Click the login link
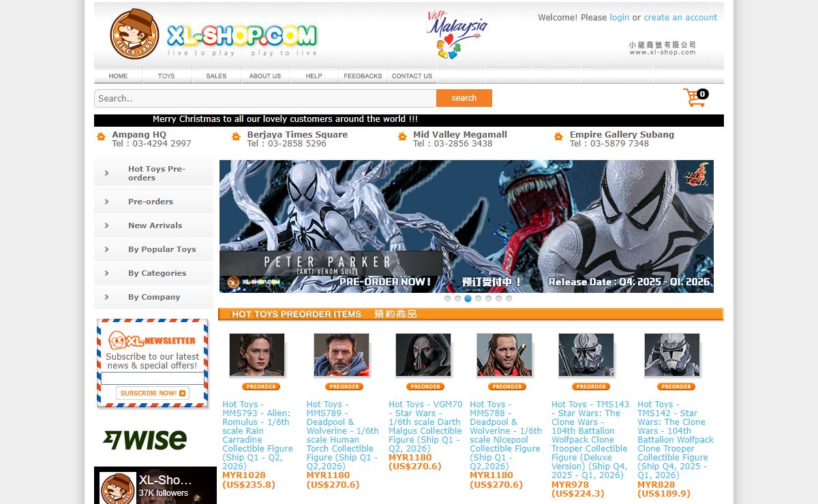This screenshot has width=818, height=504. [x=620, y=18]
